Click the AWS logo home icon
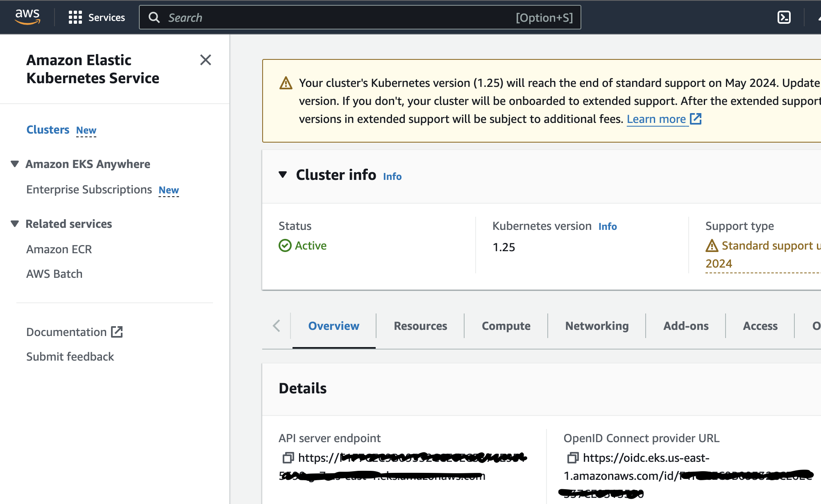 [27, 17]
